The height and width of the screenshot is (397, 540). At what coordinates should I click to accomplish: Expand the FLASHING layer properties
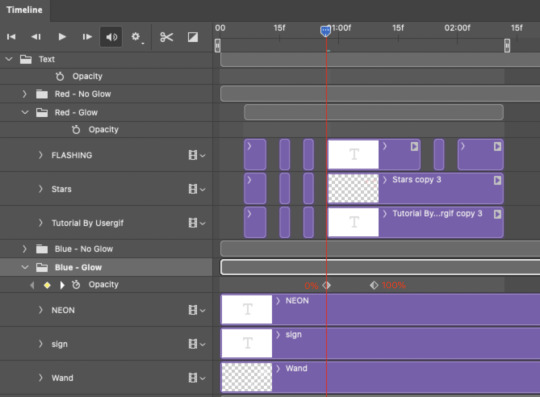[x=40, y=155]
